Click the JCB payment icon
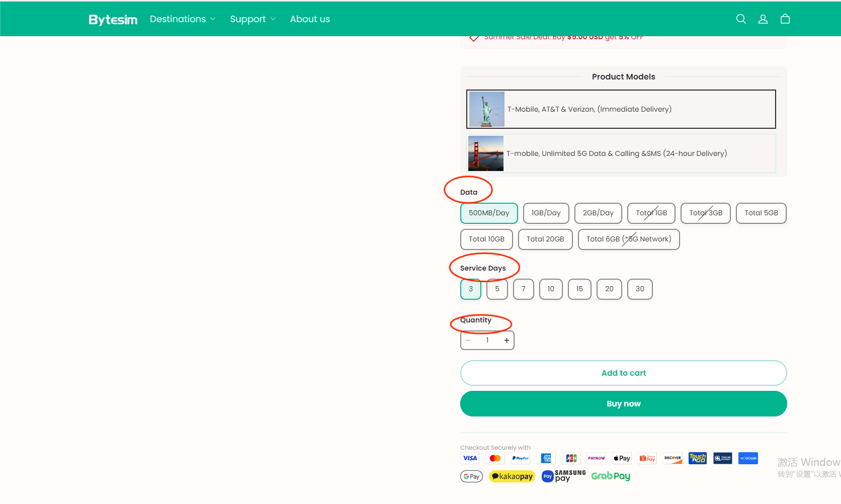Viewport: 841px width, 504px height. [571, 458]
